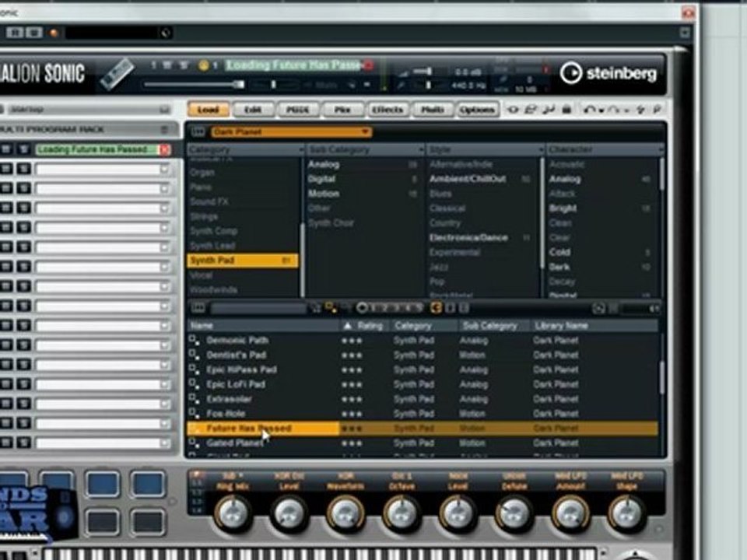Select the Dark character filter
The image size is (747, 560).
coord(559,267)
